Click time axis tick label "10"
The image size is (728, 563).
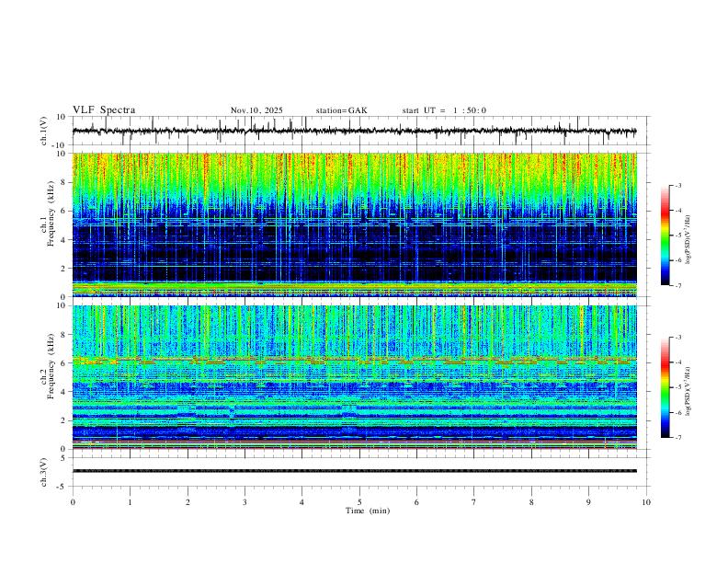[646, 502]
